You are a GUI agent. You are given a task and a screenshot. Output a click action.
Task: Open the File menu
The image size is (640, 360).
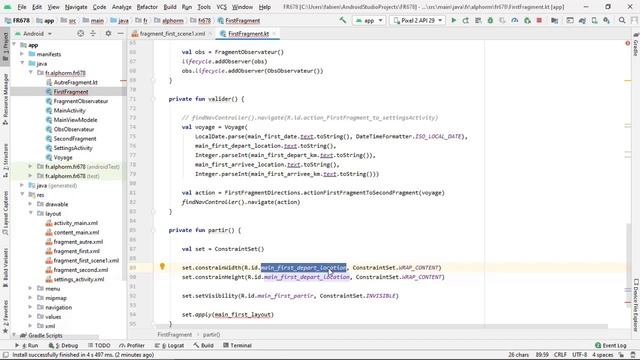22,7
